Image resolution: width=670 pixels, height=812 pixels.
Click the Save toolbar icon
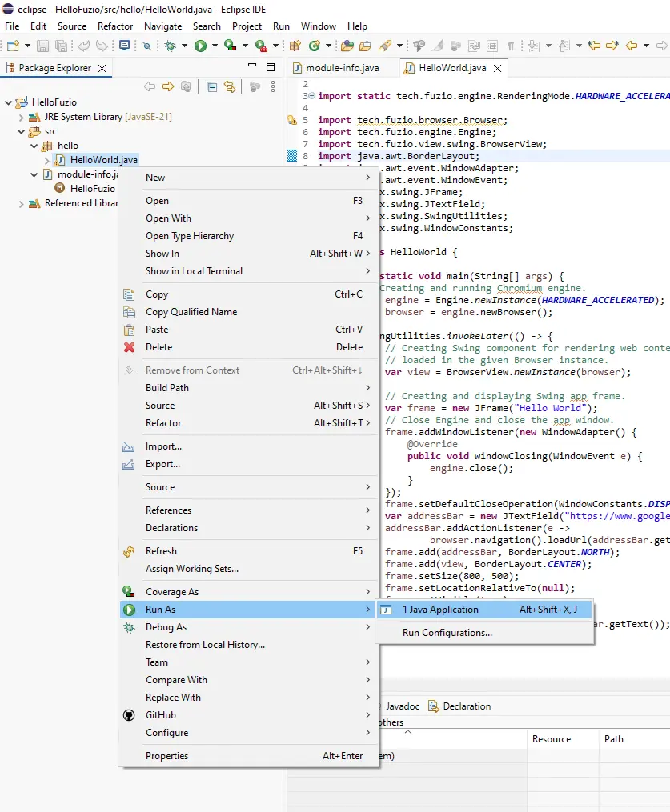click(42, 46)
